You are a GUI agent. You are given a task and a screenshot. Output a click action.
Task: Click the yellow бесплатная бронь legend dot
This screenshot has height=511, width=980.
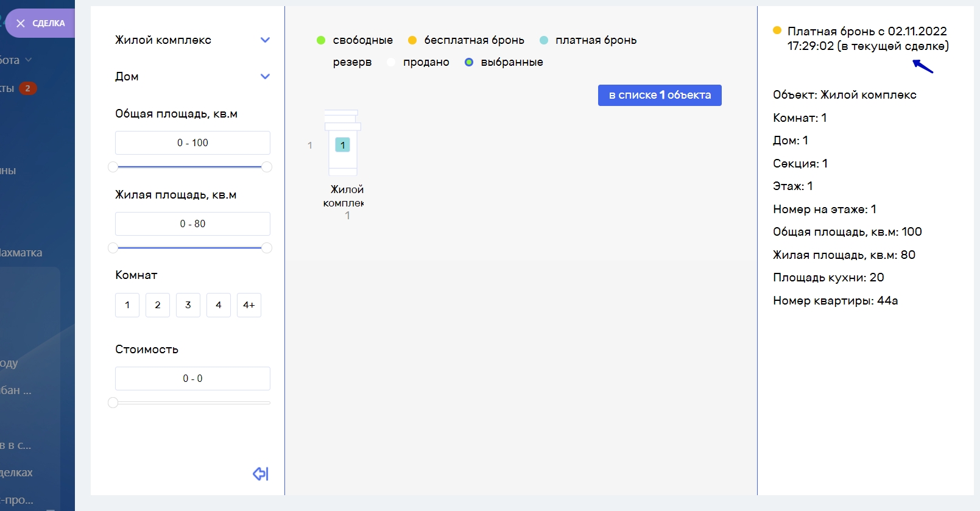coord(412,40)
